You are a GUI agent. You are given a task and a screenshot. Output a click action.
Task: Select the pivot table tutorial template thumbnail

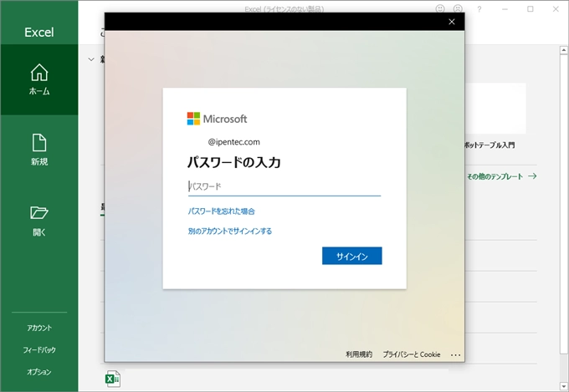[495, 108]
